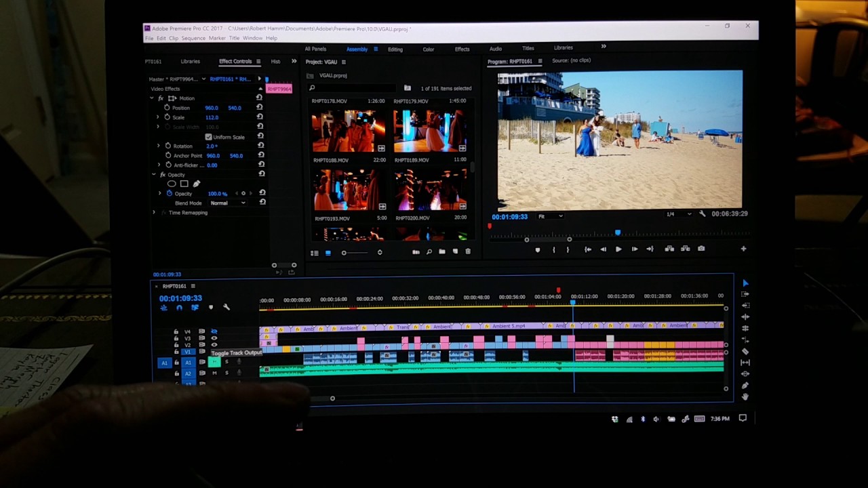Image resolution: width=868 pixels, height=488 pixels.
Task: Select the Selection tool arrow
Action: [x=745, y=283]
